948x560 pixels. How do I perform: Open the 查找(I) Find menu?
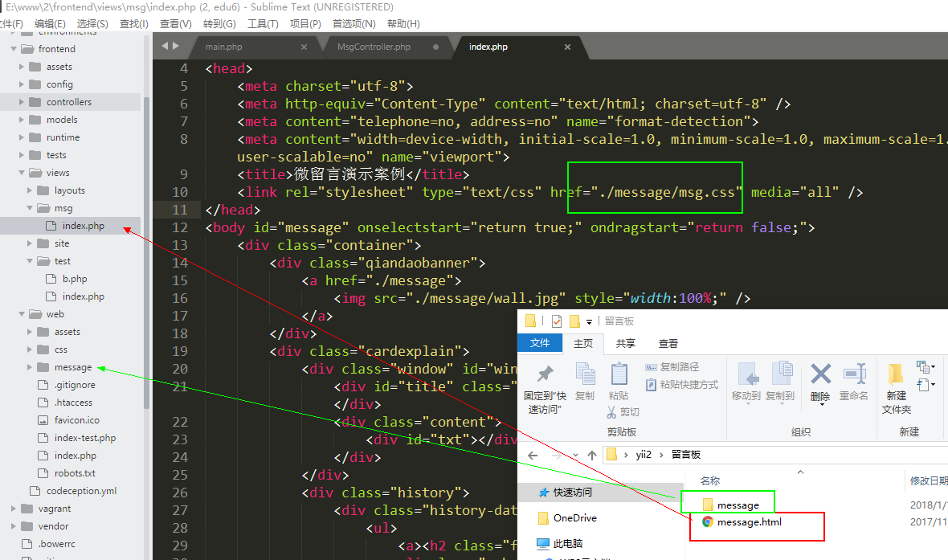click(133, 24)
